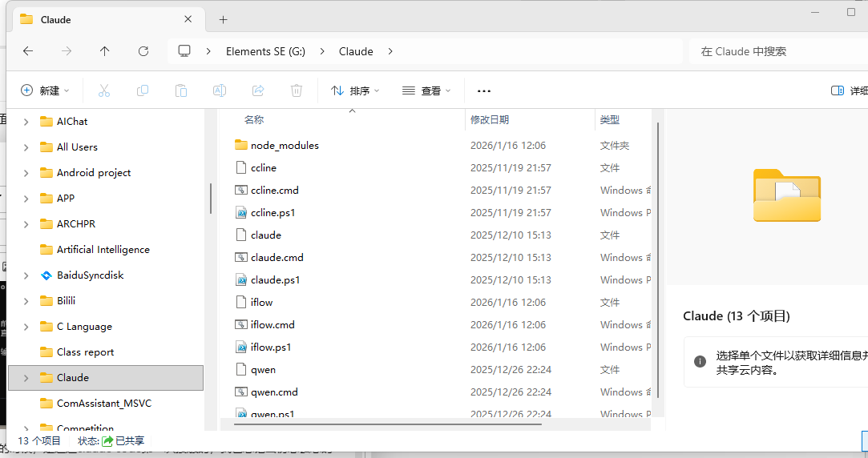Expand the BaiduSyncdisk tree node

[26, 275]
